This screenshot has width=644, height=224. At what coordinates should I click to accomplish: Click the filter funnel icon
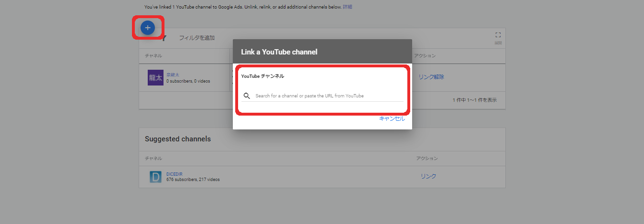click(163, 38)
